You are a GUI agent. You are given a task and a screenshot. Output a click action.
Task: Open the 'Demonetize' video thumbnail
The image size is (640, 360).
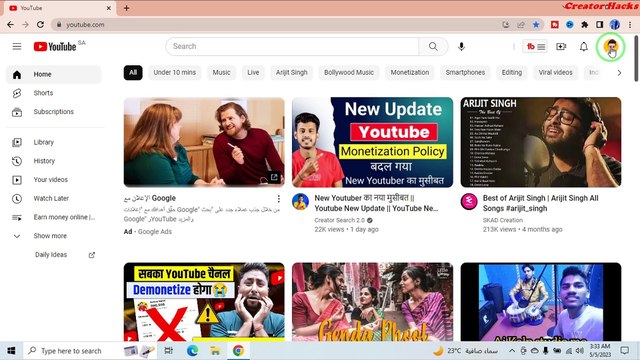coord(204,302)
